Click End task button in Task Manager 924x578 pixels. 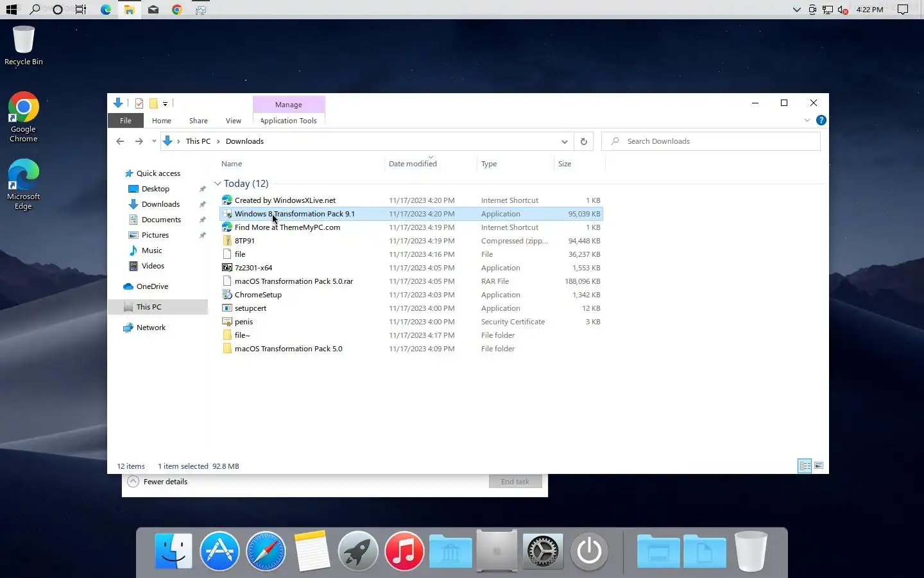[x=515, y=482]
